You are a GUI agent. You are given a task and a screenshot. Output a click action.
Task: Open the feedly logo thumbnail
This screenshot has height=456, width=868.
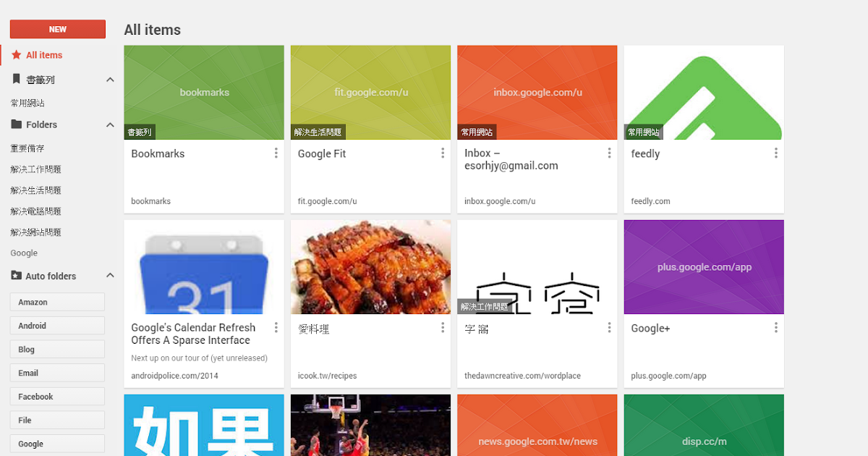tap(704, 93)
